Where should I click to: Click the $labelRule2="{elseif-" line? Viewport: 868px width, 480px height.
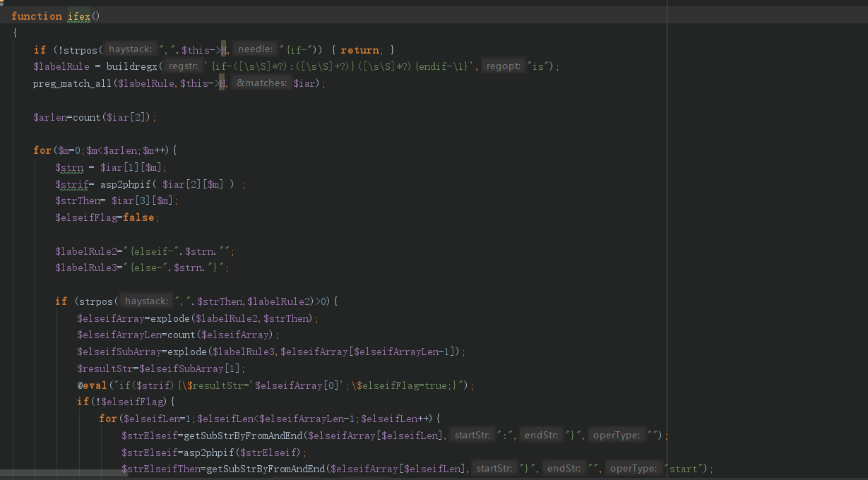tap(145, 251)
